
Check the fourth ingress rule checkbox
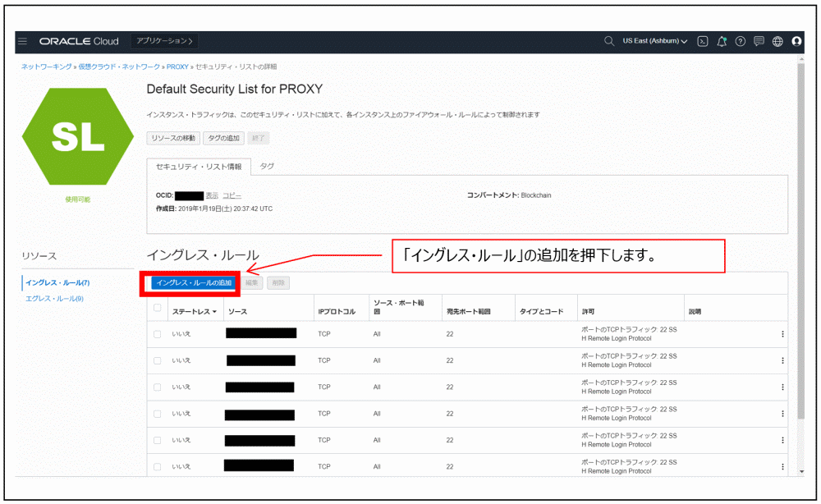click(x=157, y=414)
